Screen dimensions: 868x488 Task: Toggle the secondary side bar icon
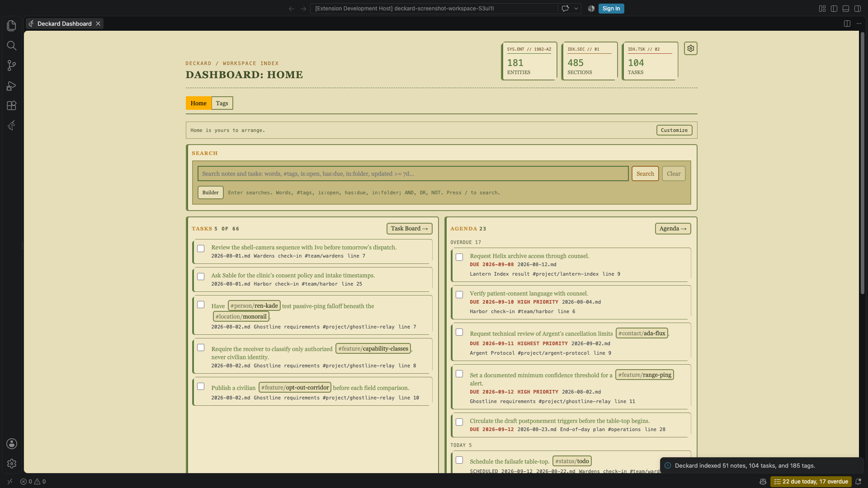coord(858,9)
